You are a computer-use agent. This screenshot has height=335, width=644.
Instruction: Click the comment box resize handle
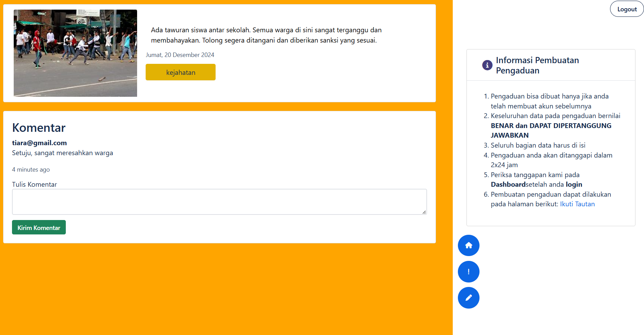point(424,212)
